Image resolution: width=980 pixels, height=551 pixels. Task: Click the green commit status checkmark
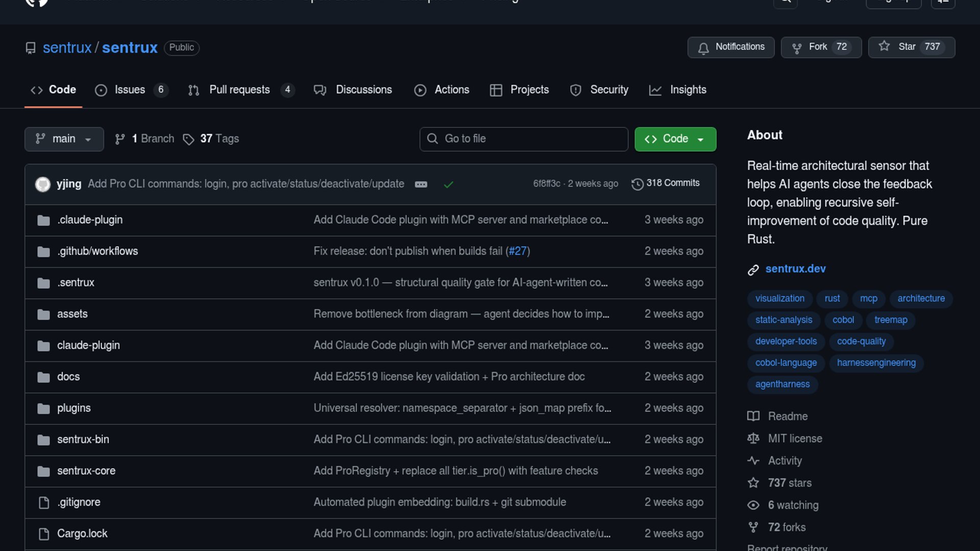click(x=448, y=184)
